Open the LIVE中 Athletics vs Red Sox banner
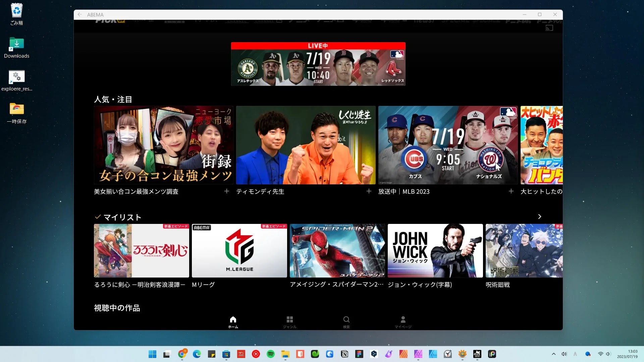Image resolution: width=644 pixels, height=362 pixels. point(318,64)
